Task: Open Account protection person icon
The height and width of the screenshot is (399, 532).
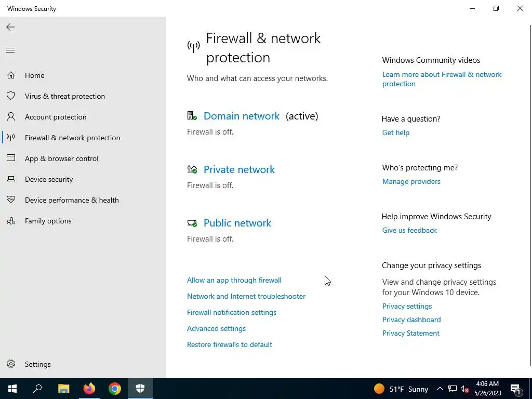Action: coord(11,117)
